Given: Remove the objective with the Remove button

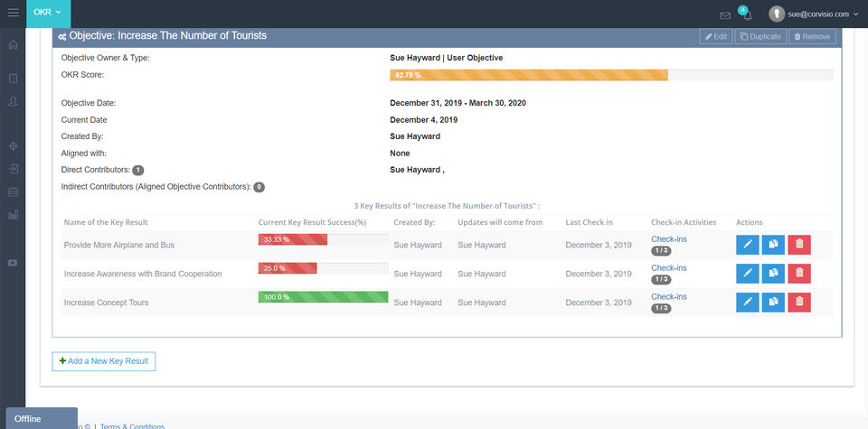Looking at the screenshot, I should click(x=812, y=37).
